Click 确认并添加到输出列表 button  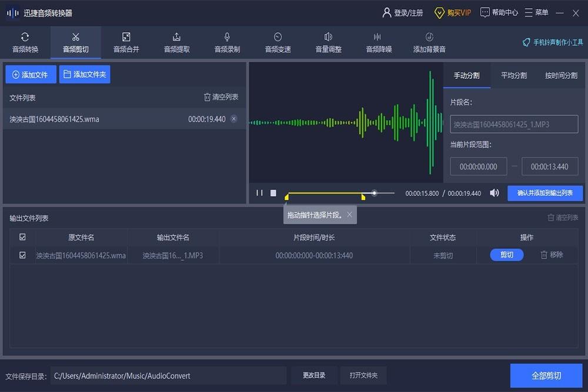(545, 193)
